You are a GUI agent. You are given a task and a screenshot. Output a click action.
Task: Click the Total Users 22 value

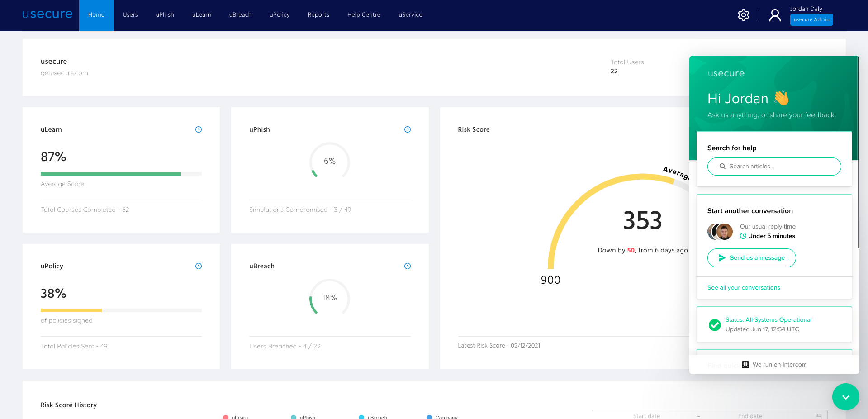point(614,71)
